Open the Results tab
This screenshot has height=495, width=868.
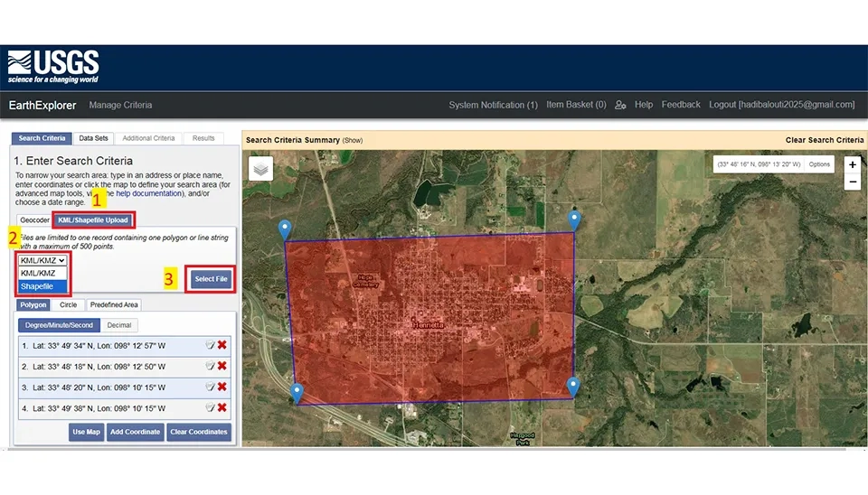coord(203,138)
